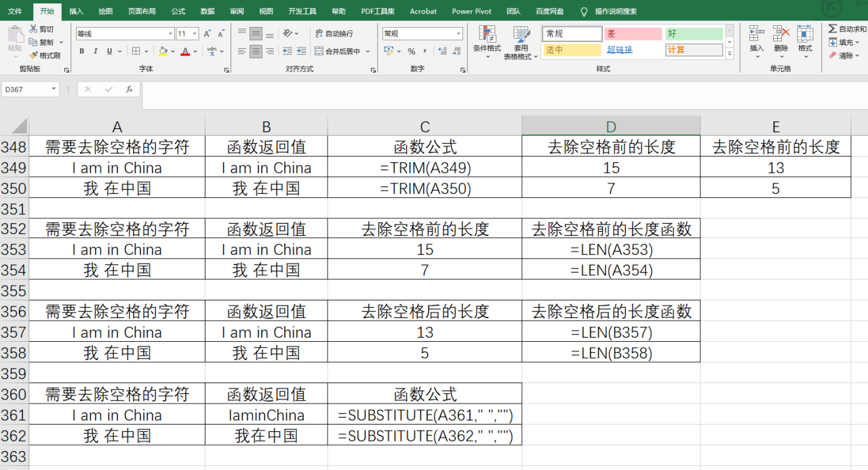Switch to Page Layout (页面布局) tab
The width and height of the screenshot is (868, 470).
pos(142,11)
